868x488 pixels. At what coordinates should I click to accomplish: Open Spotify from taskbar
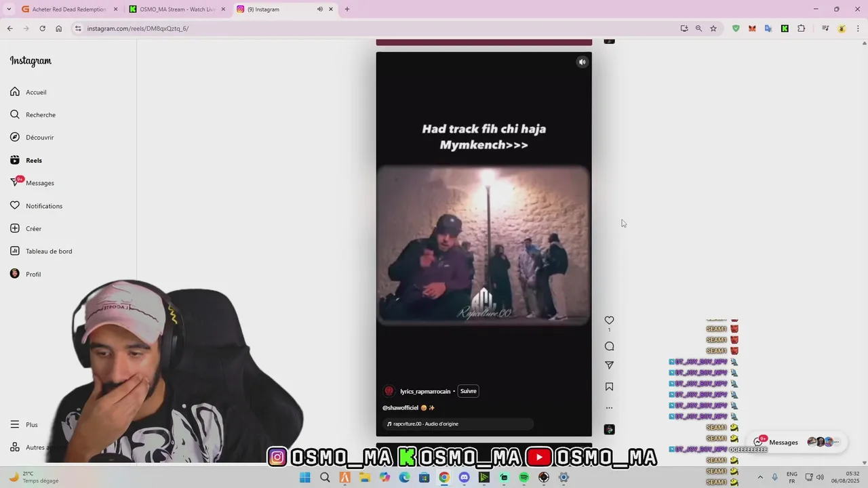[524, 477]
